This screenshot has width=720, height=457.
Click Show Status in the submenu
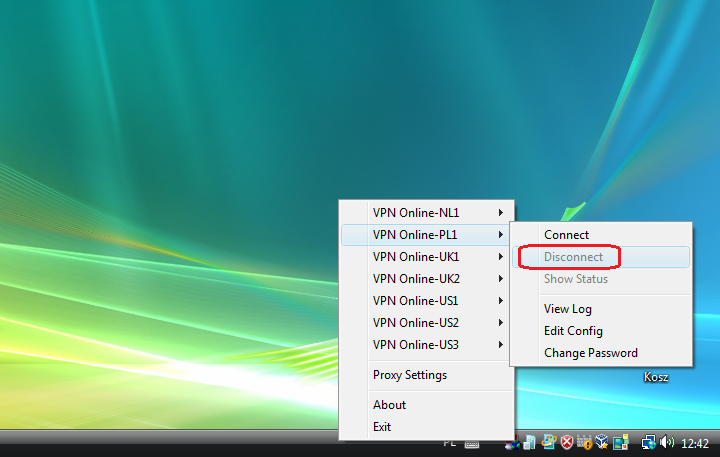[x=601, y=279]
